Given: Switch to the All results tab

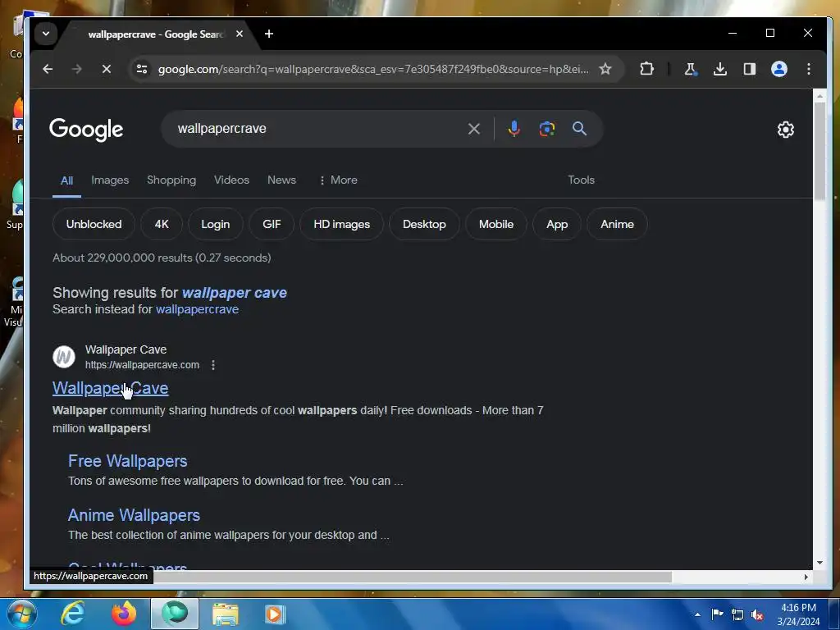Looking at the screenshot, I should tap(66, 180).
